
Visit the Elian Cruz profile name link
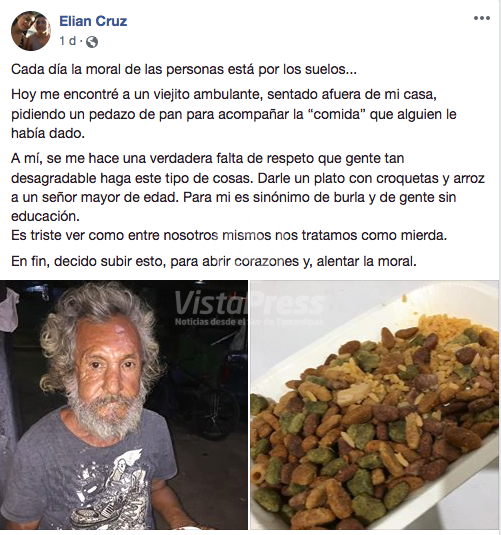click(x=93, y=21)
